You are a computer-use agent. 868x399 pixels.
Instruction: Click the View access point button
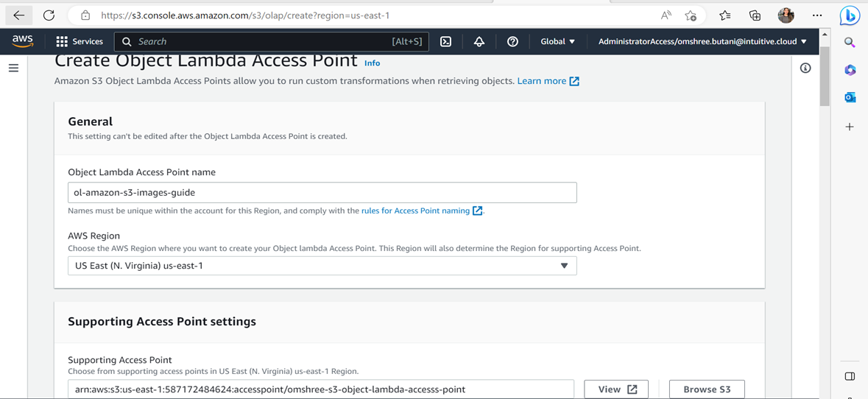click(615, 389)
